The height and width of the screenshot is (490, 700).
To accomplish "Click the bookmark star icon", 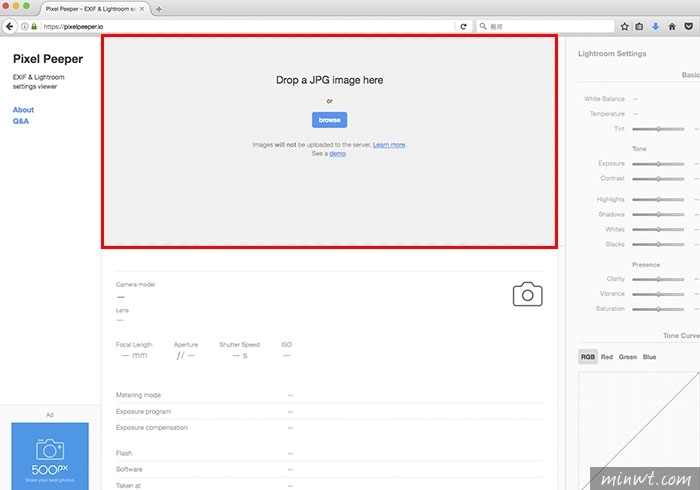I will [625, 26].
